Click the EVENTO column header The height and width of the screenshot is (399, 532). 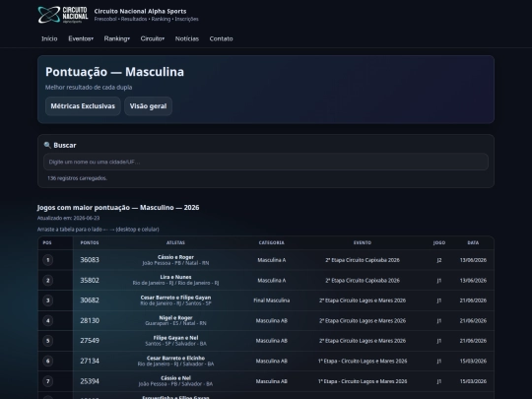coord(363,243)
